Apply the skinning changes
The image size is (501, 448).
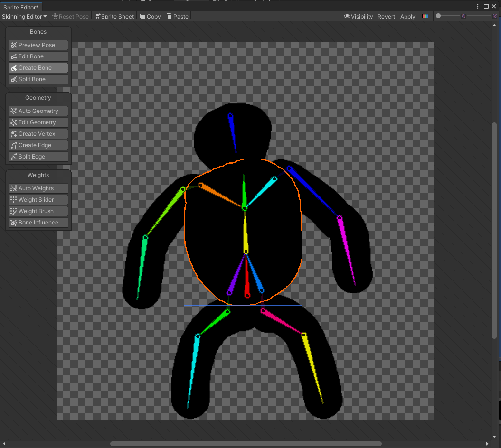tap(407, 16)
